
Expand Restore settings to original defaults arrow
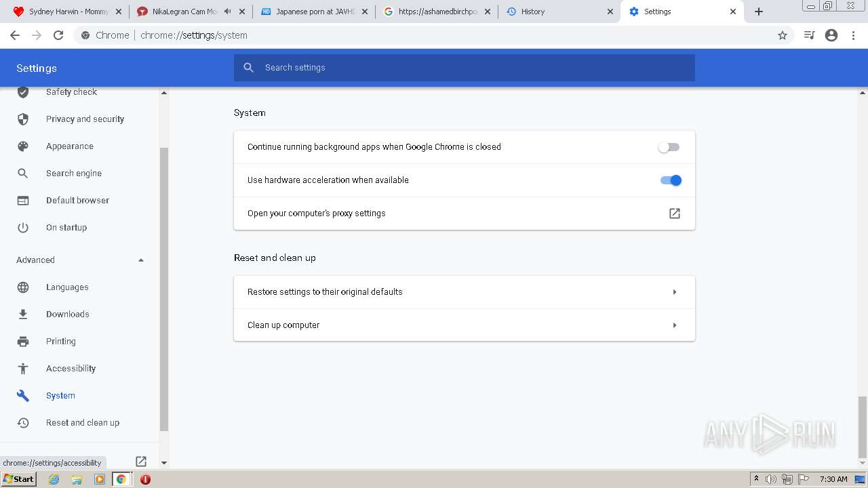pos(675,292)
